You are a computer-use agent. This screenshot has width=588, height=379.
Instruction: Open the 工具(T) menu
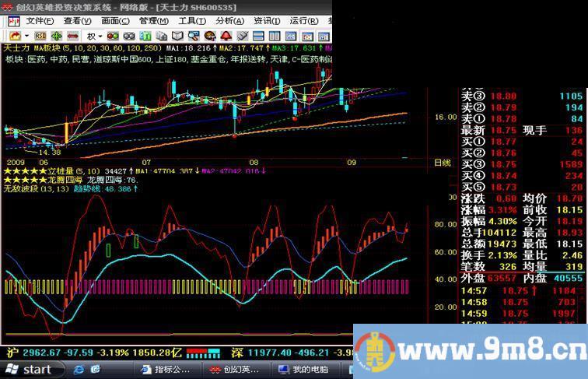pos(191,21)
